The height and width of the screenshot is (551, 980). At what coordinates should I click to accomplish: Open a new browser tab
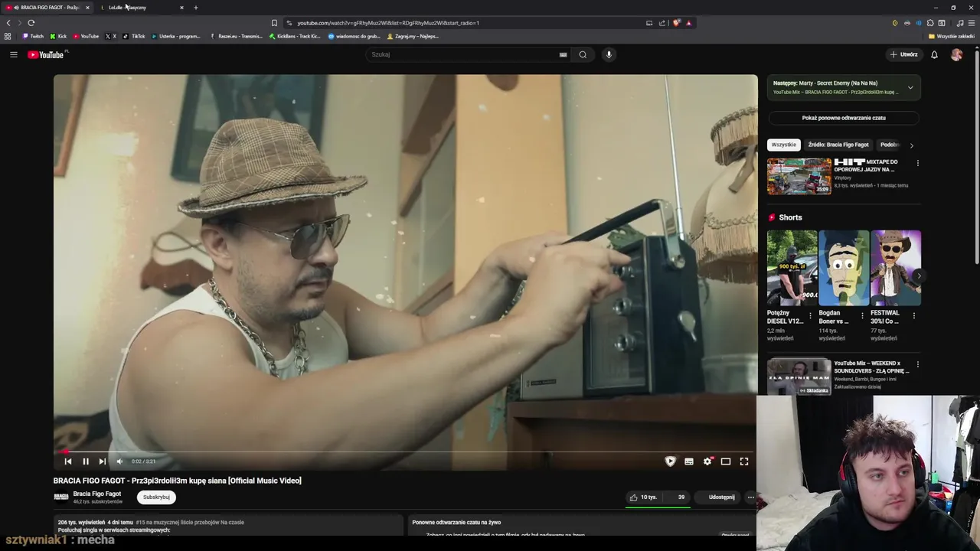(195, 8)
